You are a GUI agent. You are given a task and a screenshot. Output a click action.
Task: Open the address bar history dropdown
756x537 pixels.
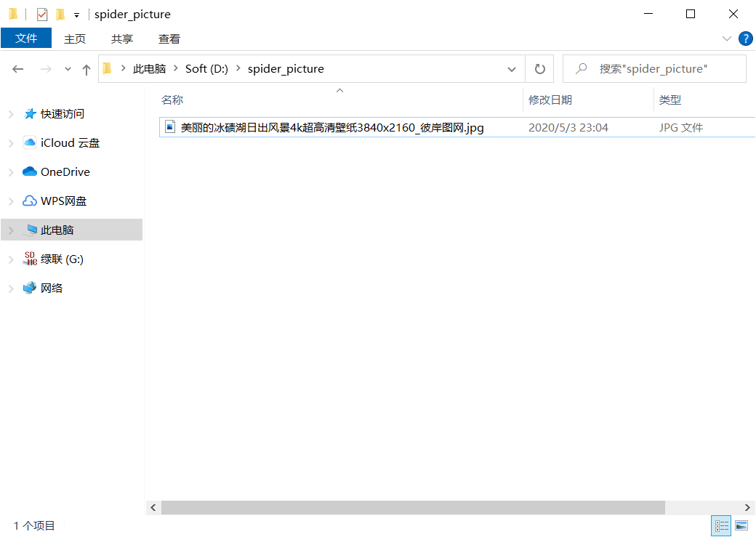pyautogui.click(x=512, y=68)
